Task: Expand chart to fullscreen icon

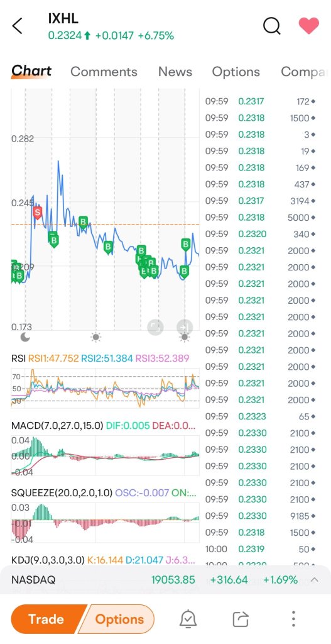Action: tap(155, 327)
